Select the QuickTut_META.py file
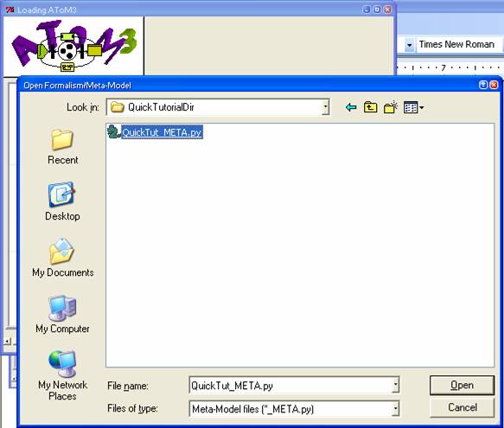 (156, 132)
